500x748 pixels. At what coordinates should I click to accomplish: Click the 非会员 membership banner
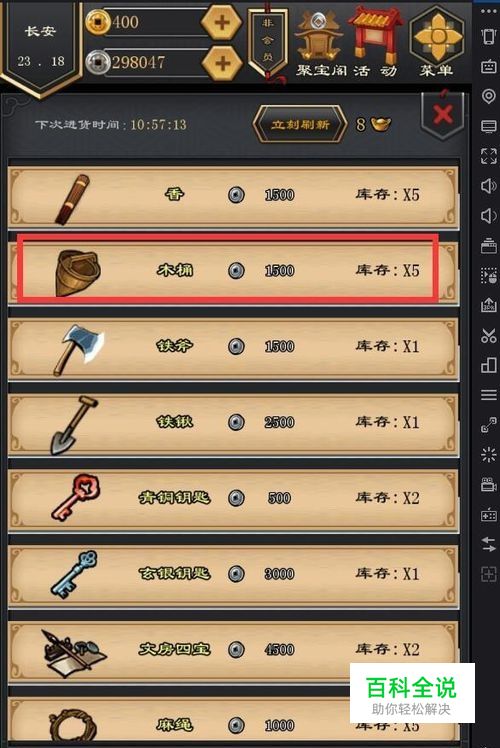click(268, 42)
